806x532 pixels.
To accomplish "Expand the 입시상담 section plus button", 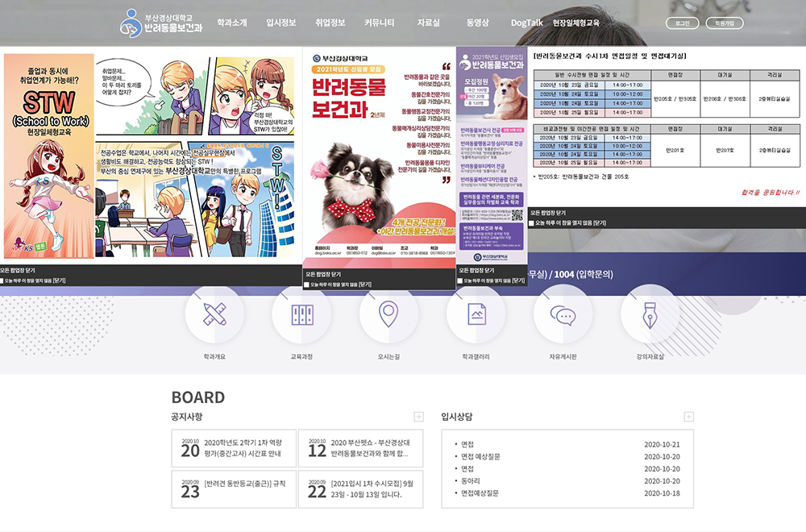I will (689, 417).
